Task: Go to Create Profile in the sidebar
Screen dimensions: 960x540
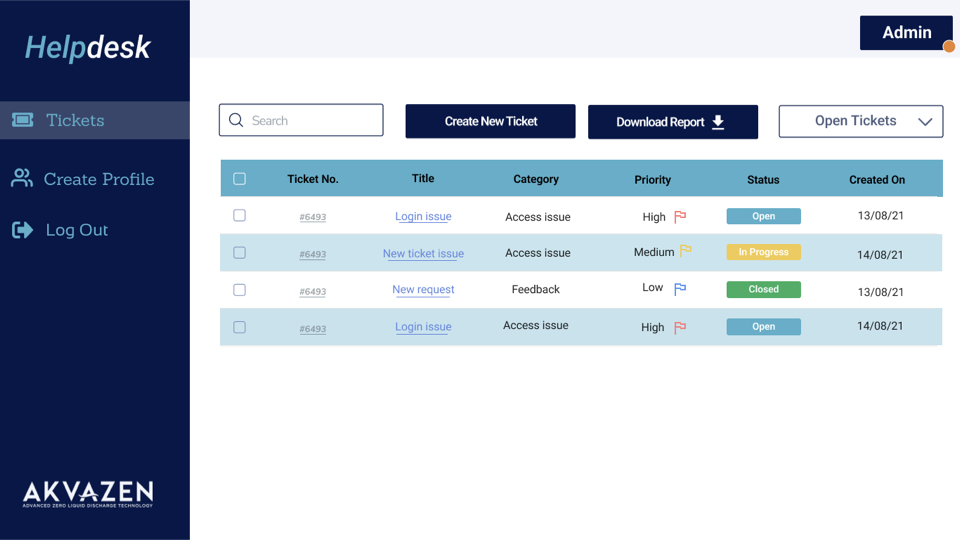Action: 98,179
